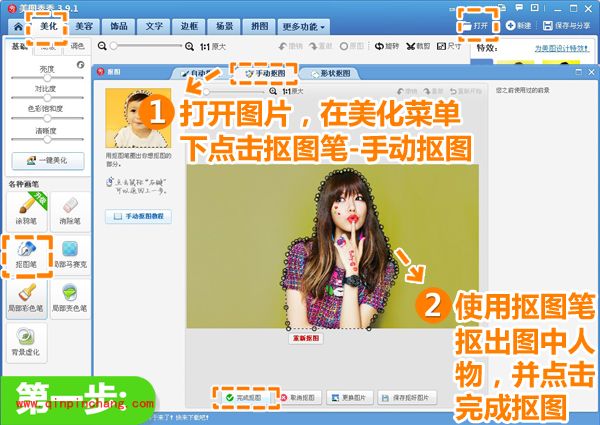Select the 消除笔 eraser tool
Screen dimensions: 600x425
pyautogui.click(x=70, y=211)
